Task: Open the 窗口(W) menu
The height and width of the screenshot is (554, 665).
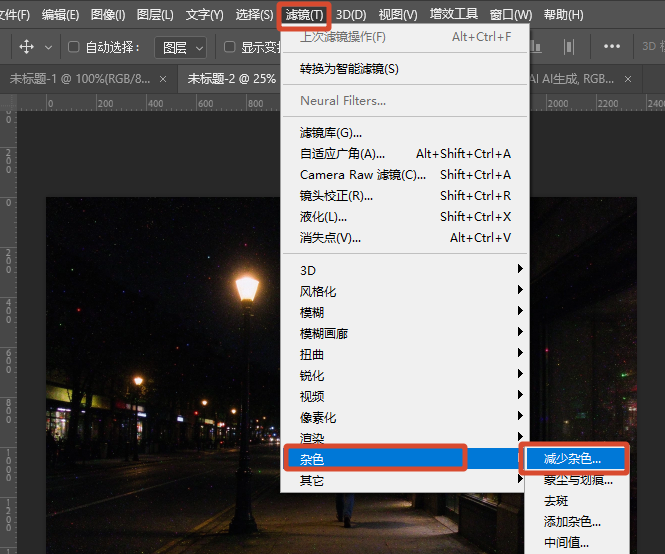Action: click(x=511, y=15)
